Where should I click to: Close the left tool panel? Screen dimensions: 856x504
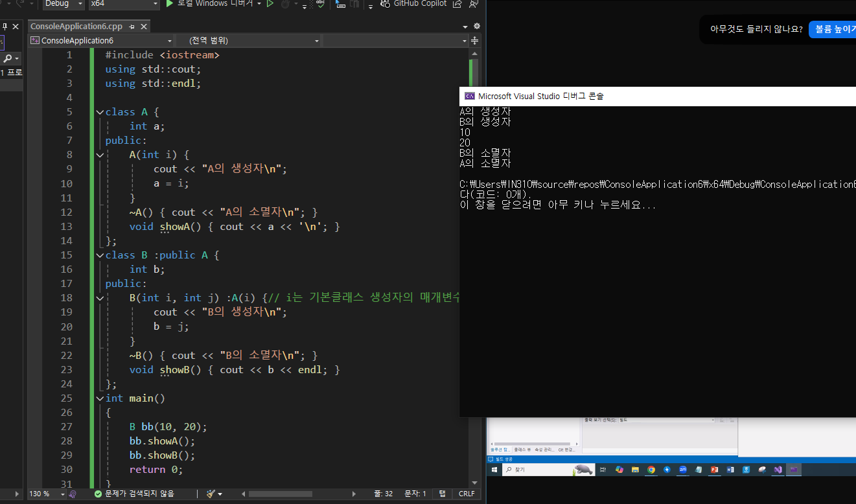coord(16,27)
